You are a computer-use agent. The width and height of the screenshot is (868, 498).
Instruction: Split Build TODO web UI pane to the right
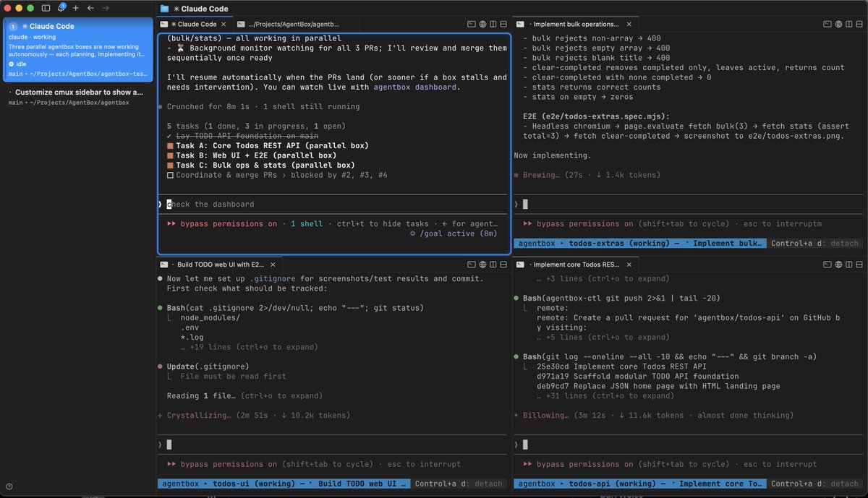pyautogui.click(x=493, y=265)
